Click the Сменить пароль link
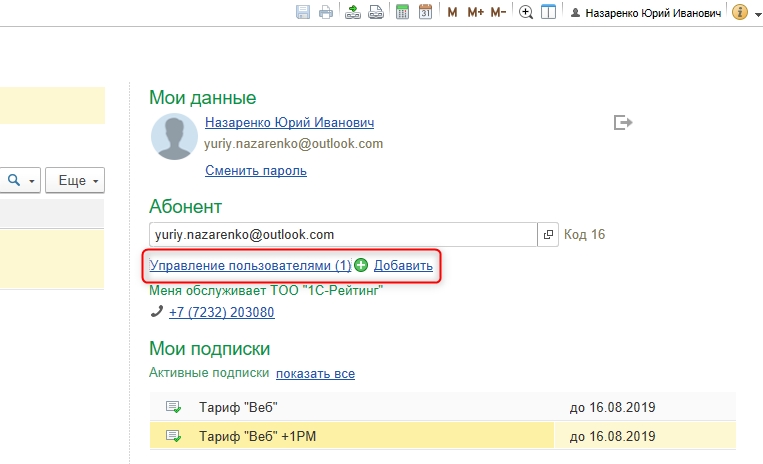The image size is (763, 464). tap(256, 171)
